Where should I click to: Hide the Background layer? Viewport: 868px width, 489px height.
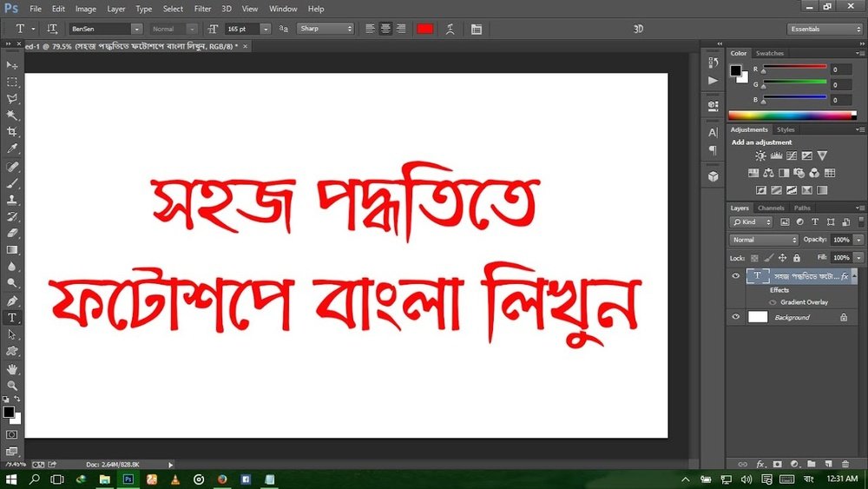tap(736, 317)
